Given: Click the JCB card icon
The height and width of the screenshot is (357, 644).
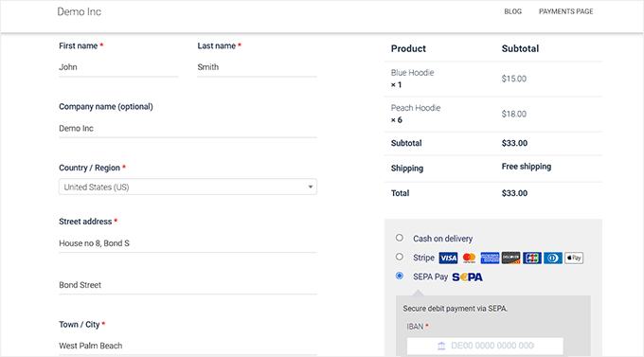Looking at the screenshot, I should click(532, 258).
